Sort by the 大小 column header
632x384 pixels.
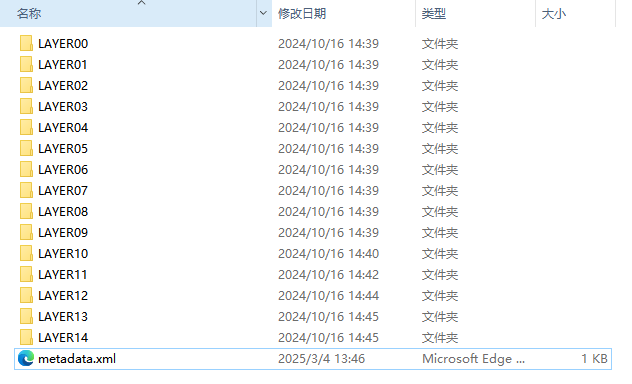(x=576, y=13)
